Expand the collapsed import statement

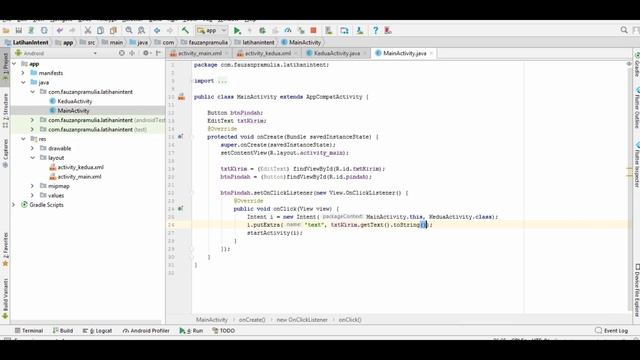coord(222,81)
